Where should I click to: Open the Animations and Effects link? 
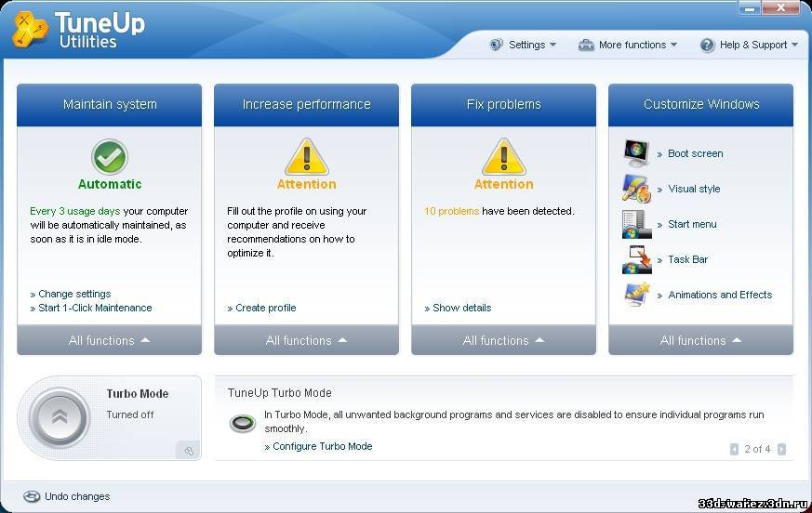pyautogui.click(x=720, y=295)
